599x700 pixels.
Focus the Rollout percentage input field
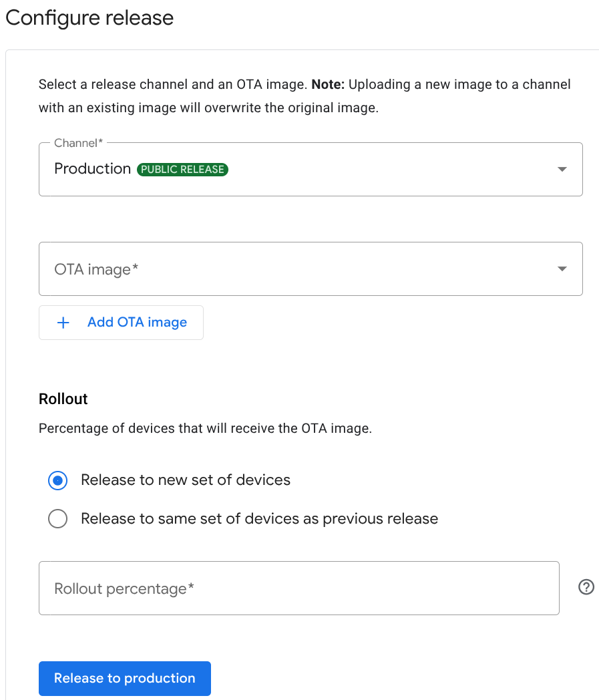tap(298, 588)
